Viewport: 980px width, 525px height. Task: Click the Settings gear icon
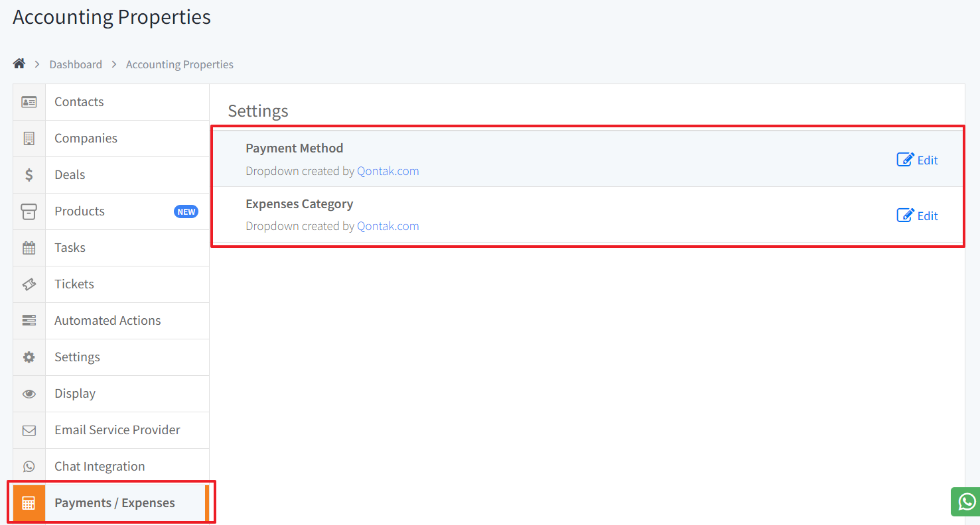click(x=29, y=357)
